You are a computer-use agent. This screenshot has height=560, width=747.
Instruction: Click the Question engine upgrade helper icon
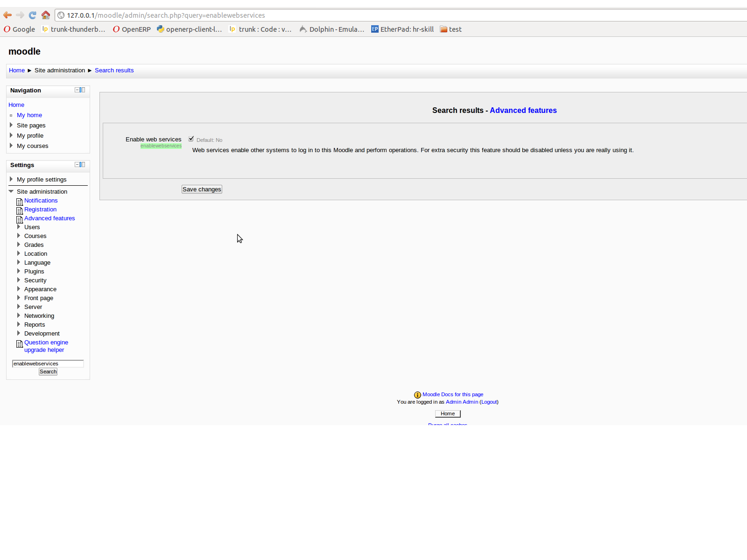[20, 343]
